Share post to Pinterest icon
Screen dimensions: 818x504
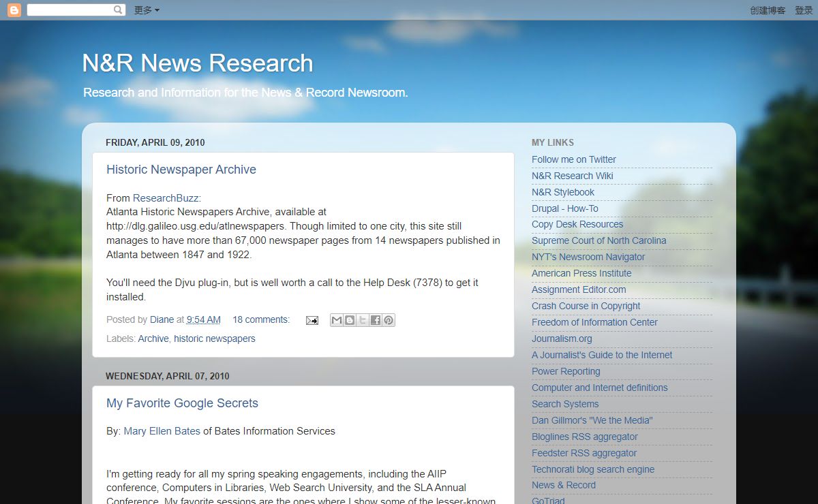click(389, 320)
